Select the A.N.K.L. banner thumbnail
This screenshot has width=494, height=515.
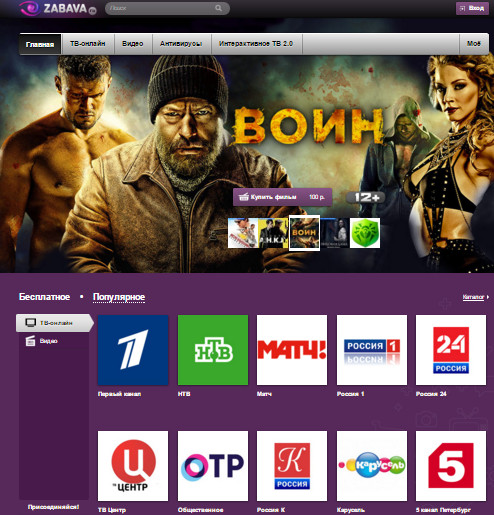[273, 233]
